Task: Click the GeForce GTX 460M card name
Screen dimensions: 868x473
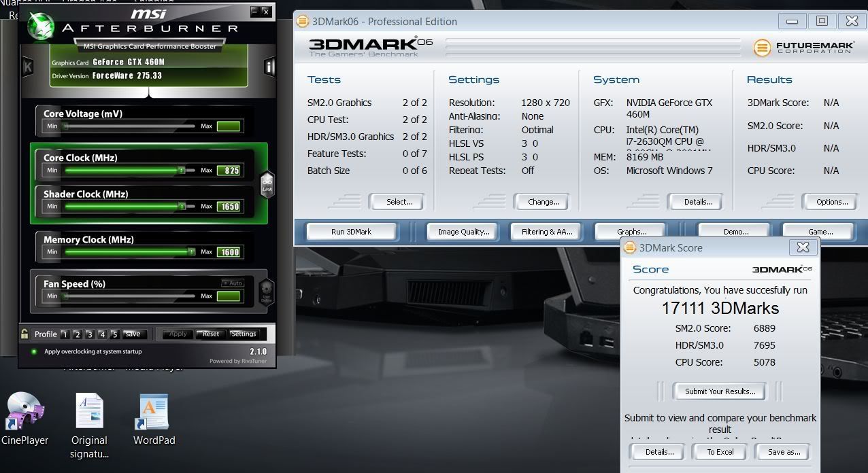Action: 129,62
